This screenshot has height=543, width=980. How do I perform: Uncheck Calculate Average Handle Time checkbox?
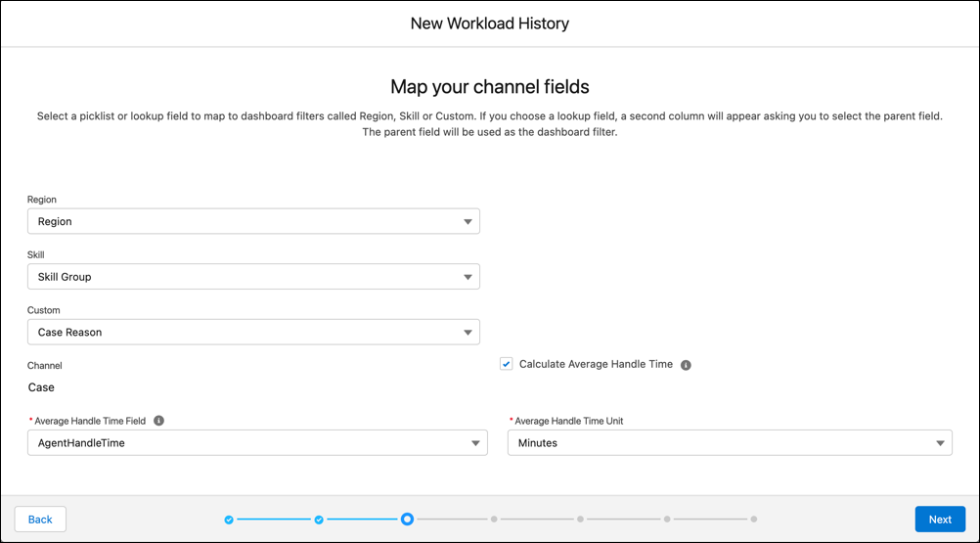(x=507, y=364)
